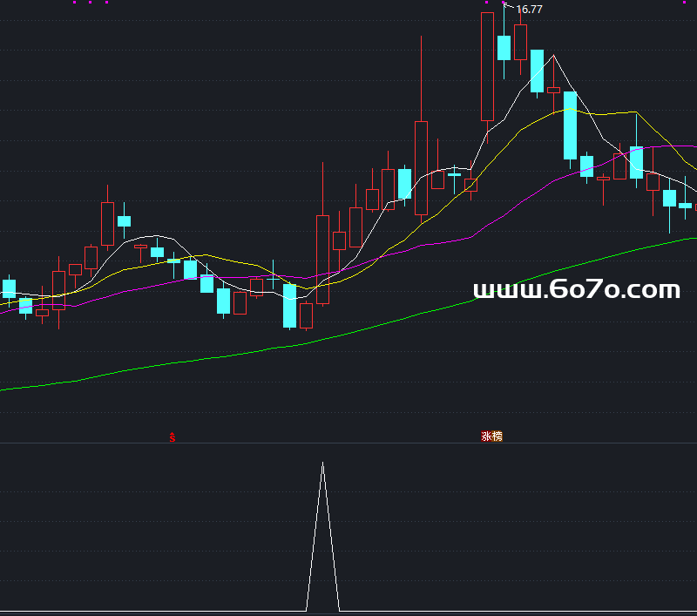Click the cyan candle under the 16.77 label
Image resolution: width=697 pixels, height=616 pixels.
click(x=504, y=48)
